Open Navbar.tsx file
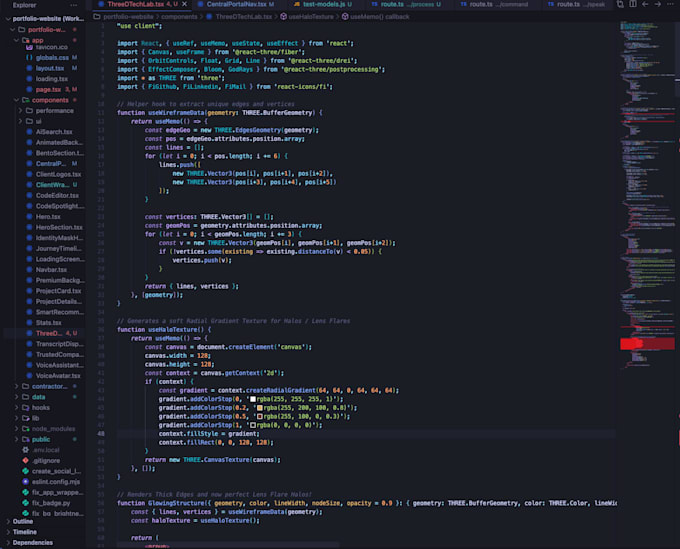Viewport: 680px width, 549px height. (x=51, y=269)
